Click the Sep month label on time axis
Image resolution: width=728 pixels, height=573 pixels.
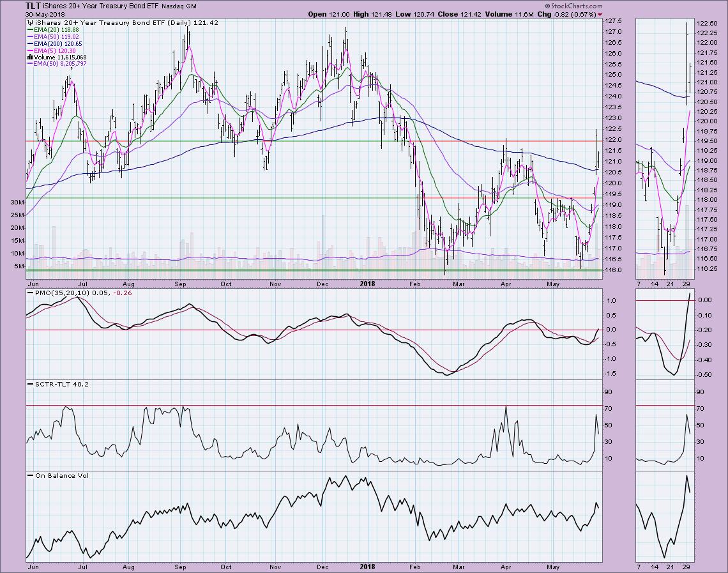tap(181, 280)
